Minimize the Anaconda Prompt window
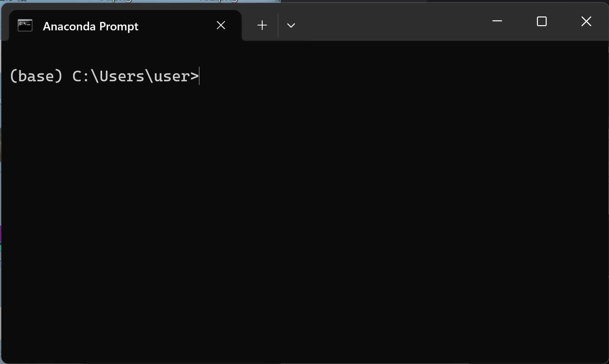Viewport: 609px width, 364px height. (497, 21)
